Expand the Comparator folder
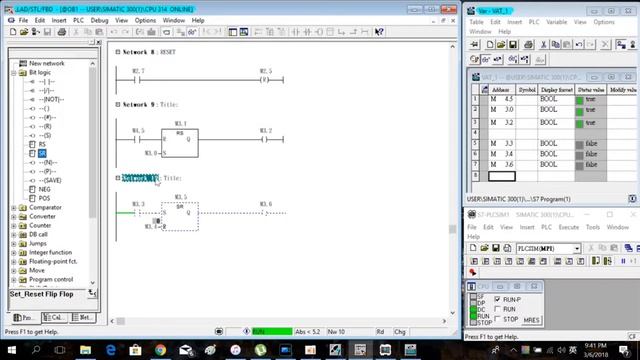The height and width of the screenshot is (360, 640). [13, 208]
